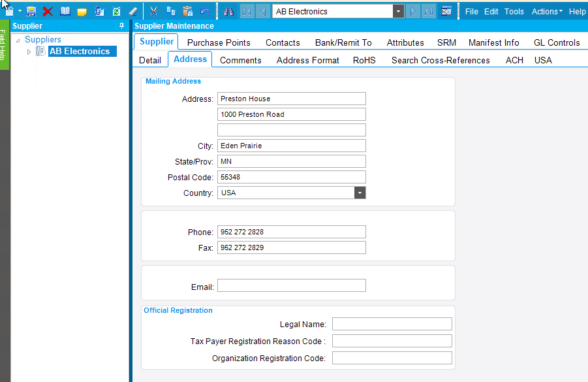Switch to the Contacts tab
This screenshot has width=588, height=382.
pos(283,43)
